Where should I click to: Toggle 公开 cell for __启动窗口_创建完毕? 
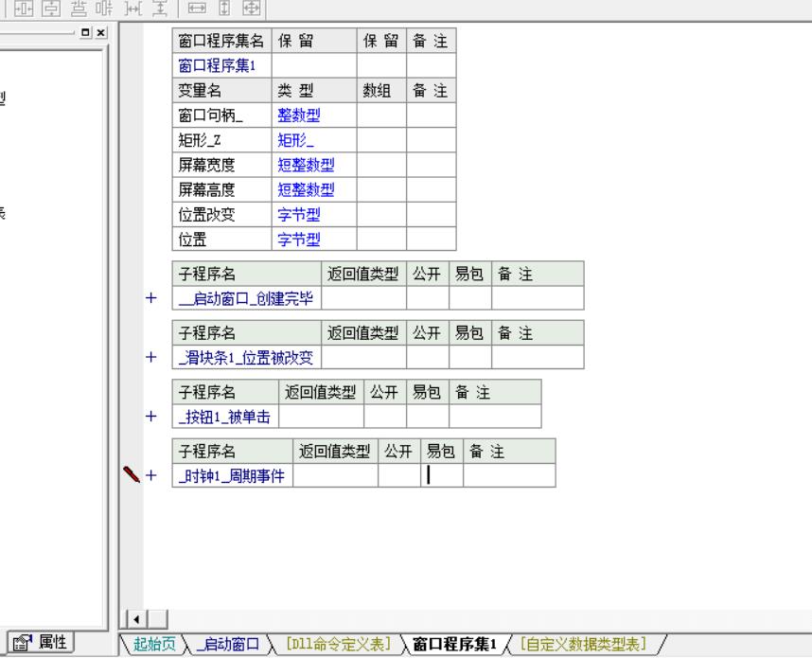(427, 299)
